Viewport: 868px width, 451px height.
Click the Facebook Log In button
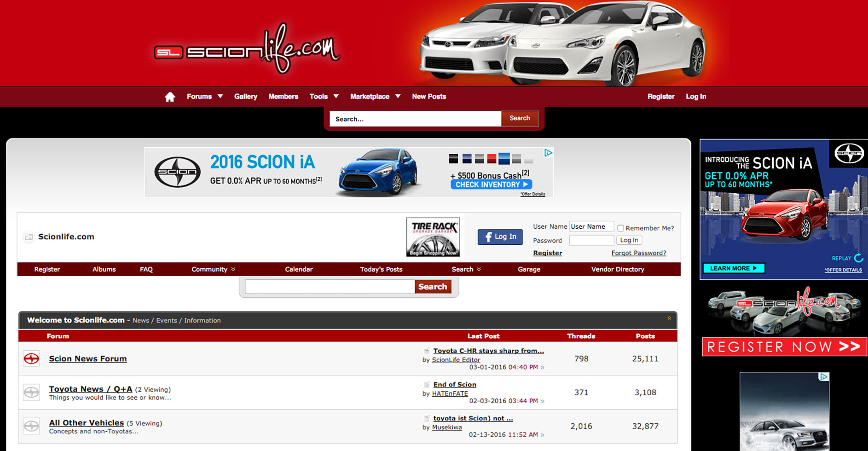tap(500, 237)
